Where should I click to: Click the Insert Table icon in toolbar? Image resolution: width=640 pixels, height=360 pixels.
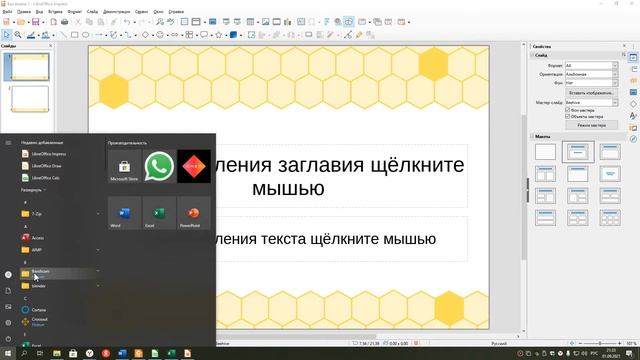point(250,22)
